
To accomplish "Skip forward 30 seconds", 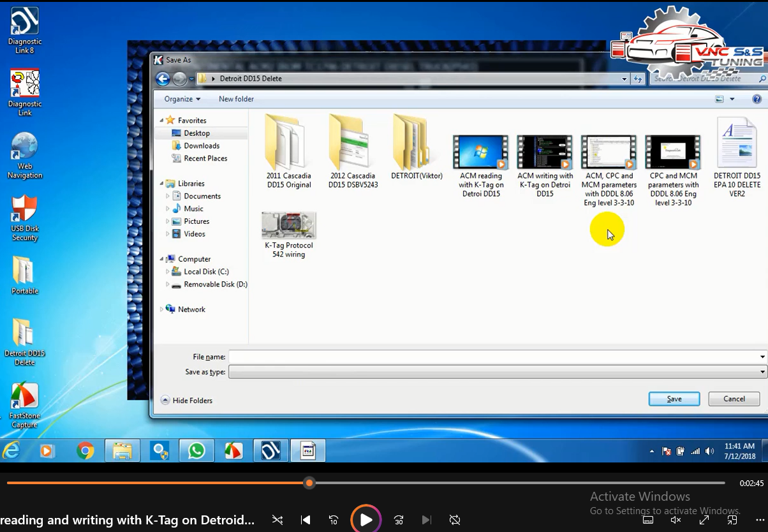I will click(x=399, y=520).
